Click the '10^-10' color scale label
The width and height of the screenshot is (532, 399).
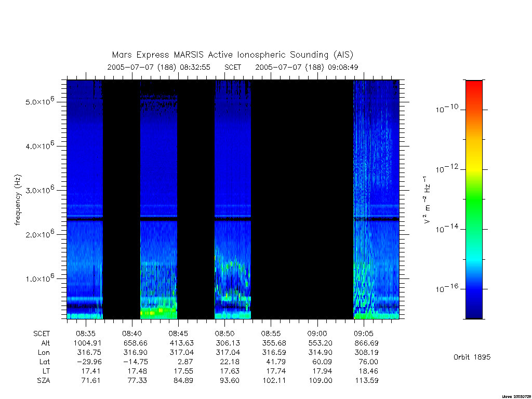[447, 109]
